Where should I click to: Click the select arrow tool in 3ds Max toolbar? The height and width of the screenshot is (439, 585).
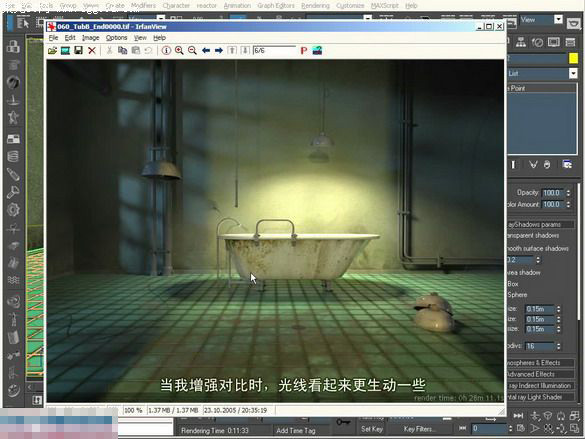click(23, 23)
